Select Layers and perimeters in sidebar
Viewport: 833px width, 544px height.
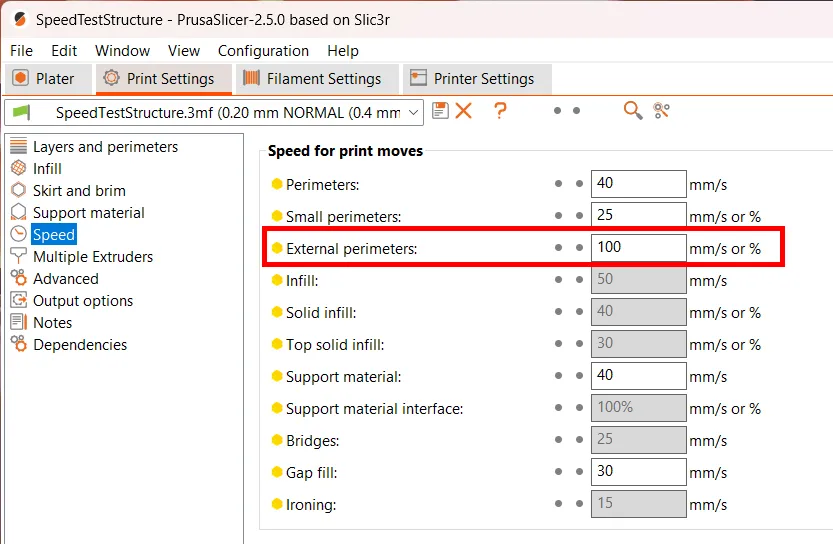point(105,147)
